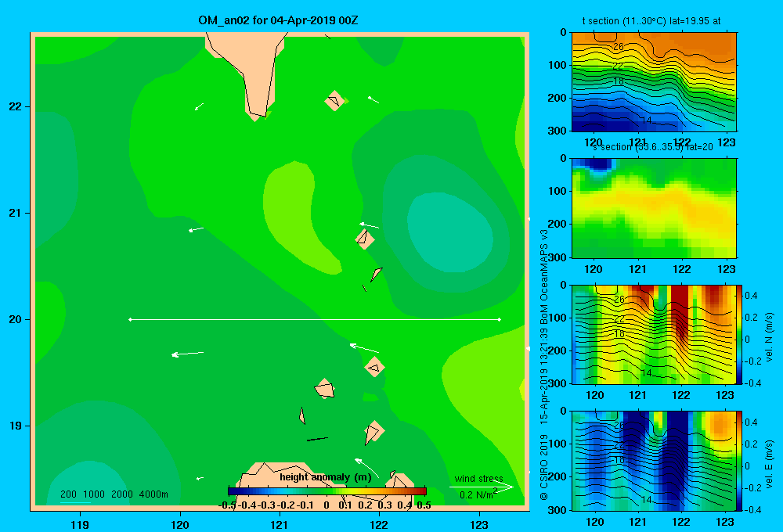Click the main map's longitude 119 axis label
The height and width of the screenshot is (532, 783).
point(80,524)
